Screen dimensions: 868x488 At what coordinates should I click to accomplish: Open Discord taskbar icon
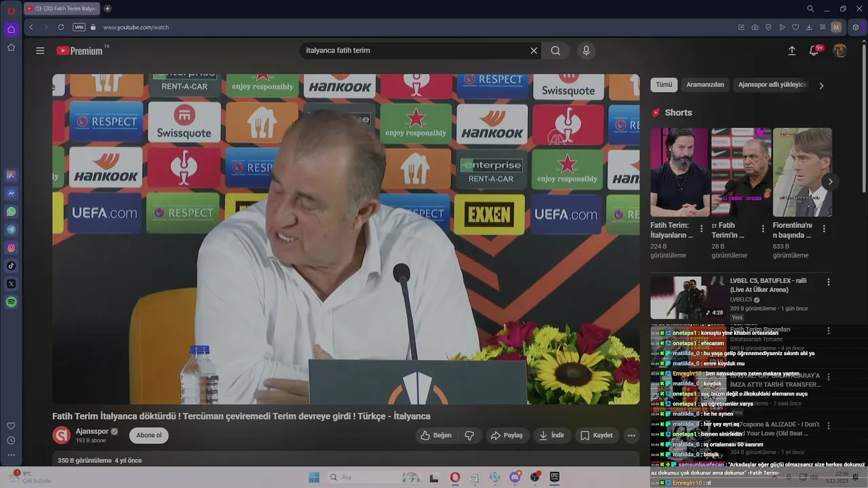(515, 477)
